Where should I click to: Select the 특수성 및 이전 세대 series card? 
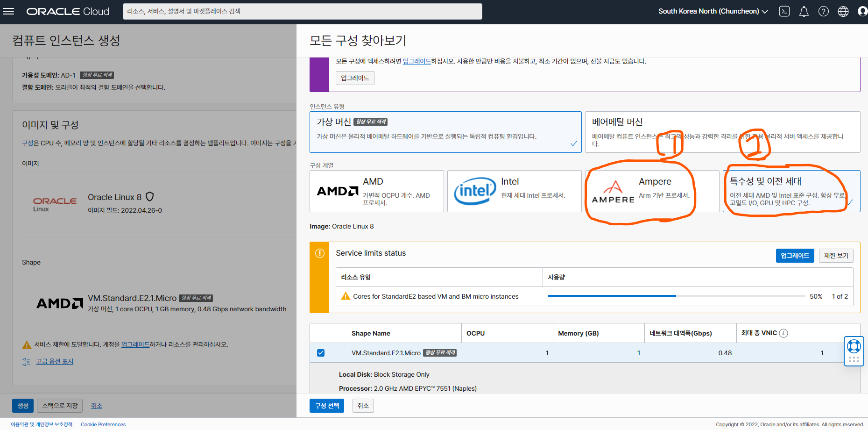(x=791, y=191)
